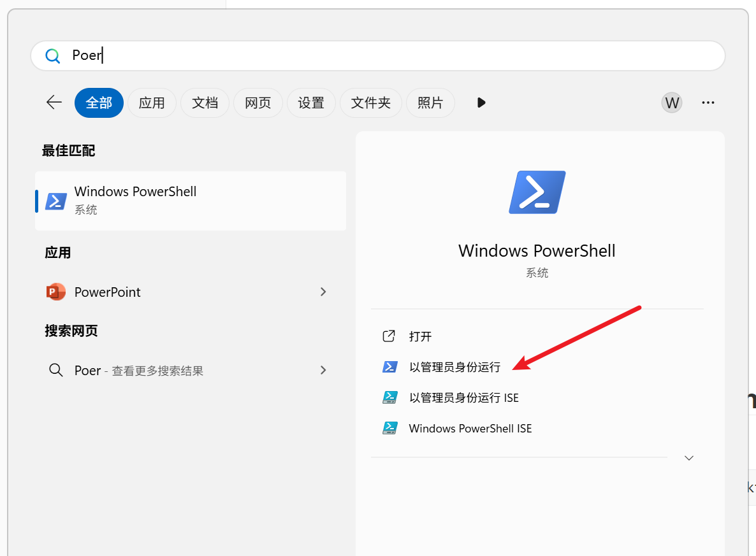The image size is (756, 556).
Task: Switch to the 文档 filter tab
Action: pyautogui.click(x=205, y=103)
